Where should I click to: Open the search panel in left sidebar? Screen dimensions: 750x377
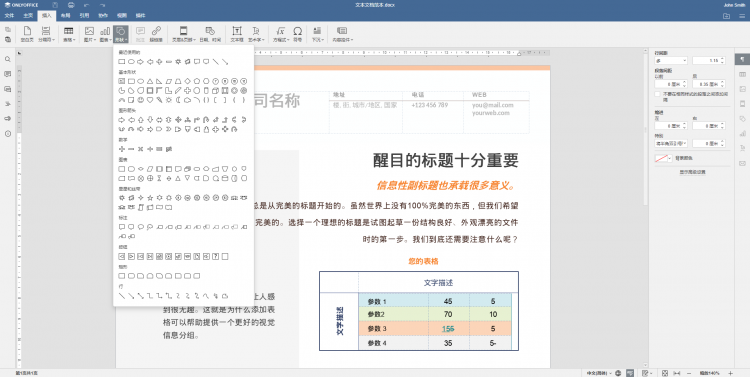click(x=8, y=59)
